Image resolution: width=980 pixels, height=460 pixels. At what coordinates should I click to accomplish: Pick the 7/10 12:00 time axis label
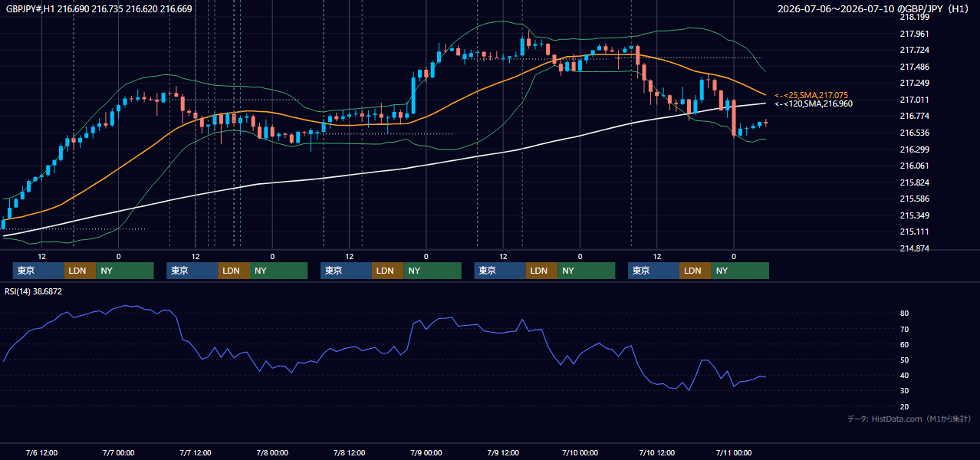click(656, 452)
